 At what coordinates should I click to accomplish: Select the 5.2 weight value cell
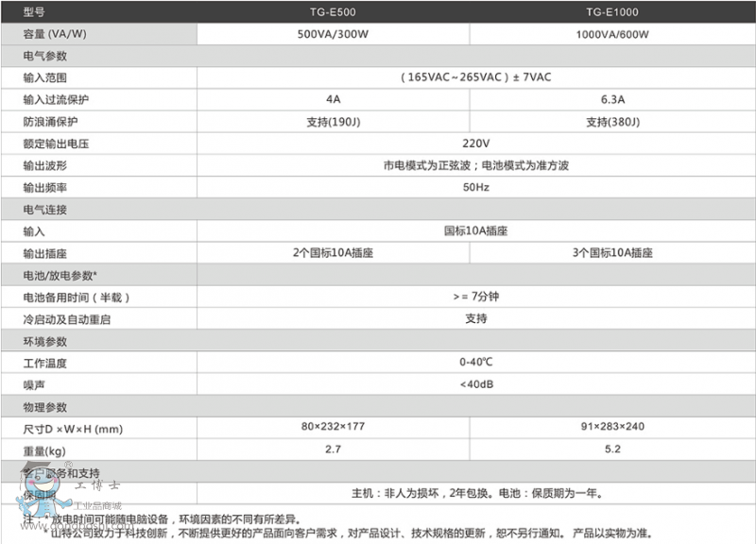[612, 450]
